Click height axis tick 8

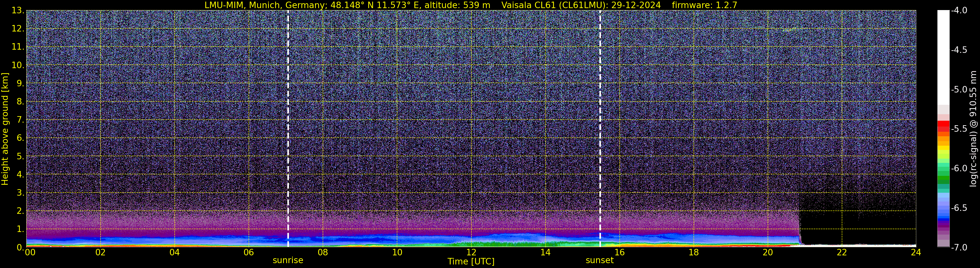[x=20, y=102]
